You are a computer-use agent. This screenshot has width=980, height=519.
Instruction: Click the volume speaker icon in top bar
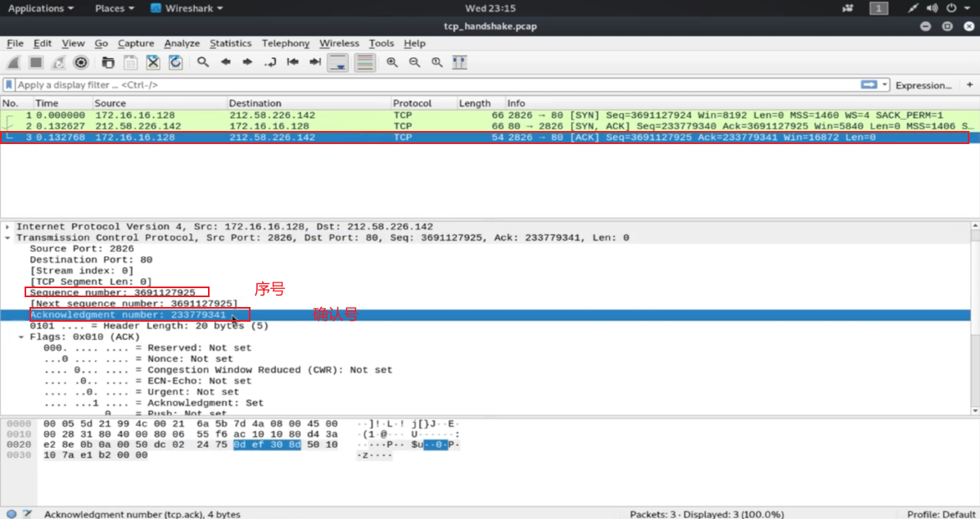932,8
